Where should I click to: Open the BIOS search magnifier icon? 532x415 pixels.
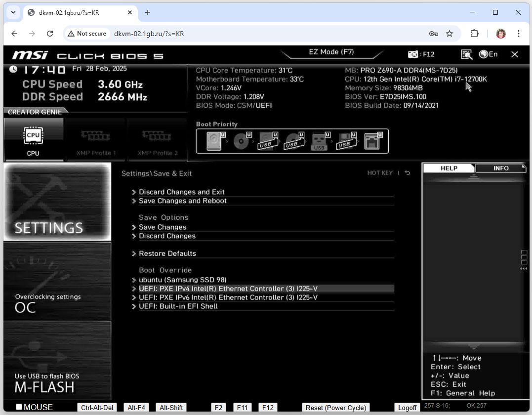[x=466, y=54]
